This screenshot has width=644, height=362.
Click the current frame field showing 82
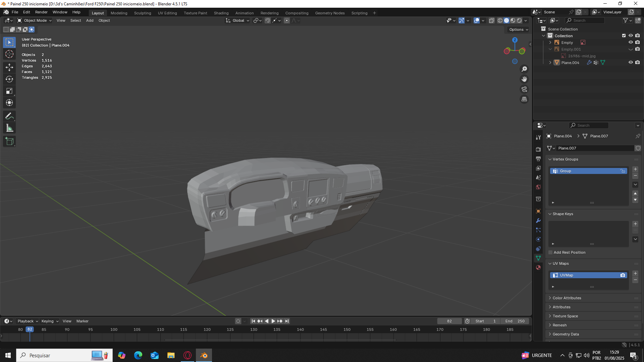[x=449, y=321]
